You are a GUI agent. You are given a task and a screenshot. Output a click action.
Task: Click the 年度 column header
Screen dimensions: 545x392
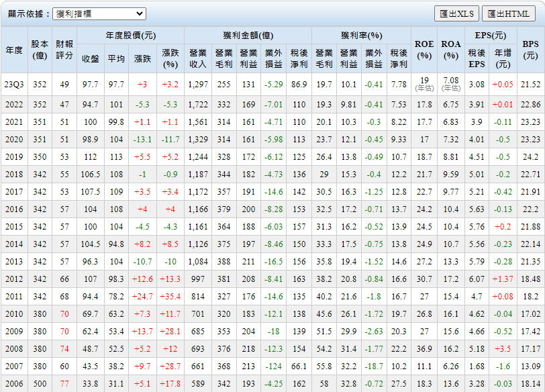[14, 50]
